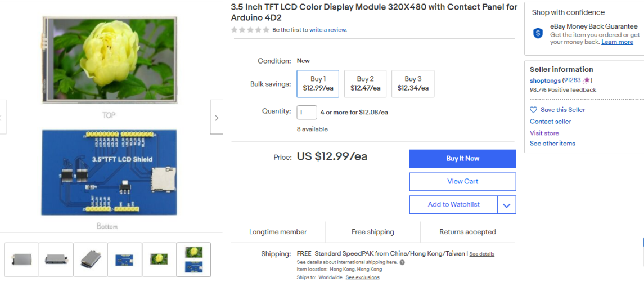Open the shipping See details link
The width and height of the screenshot is (644, 282).
click(x=482, y=254)
